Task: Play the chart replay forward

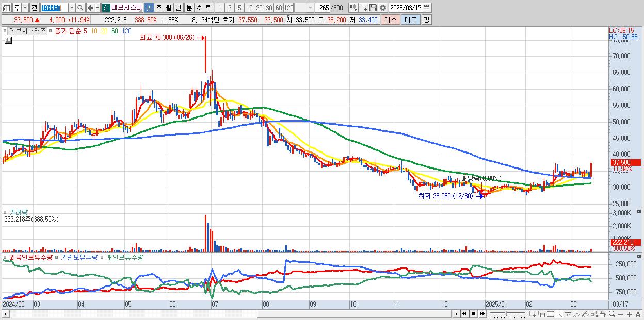Action: click(457, 314)
